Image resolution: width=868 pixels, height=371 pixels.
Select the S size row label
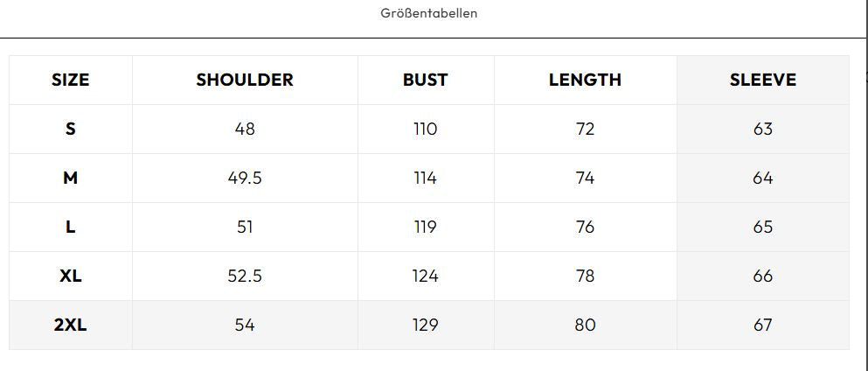coord(71,129)
